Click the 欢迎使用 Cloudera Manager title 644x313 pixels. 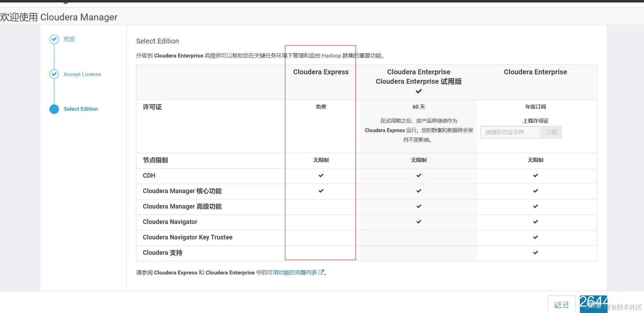pos(59,17)
